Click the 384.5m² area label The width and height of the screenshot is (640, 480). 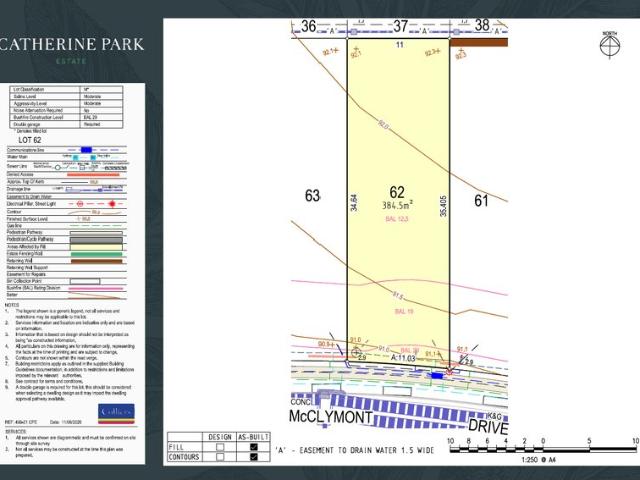click(x=397, y=205)
